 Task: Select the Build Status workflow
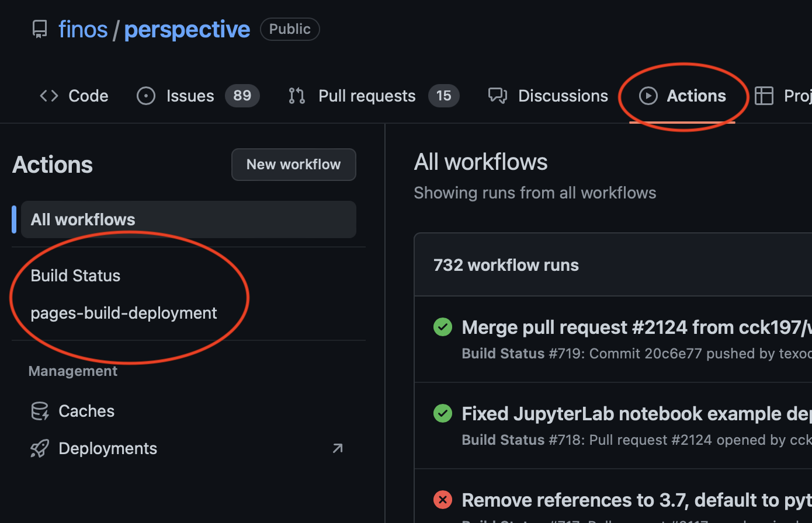point(75,276)
